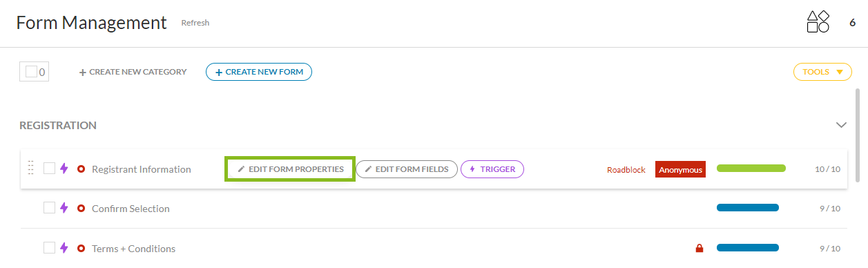868x268 pixels.
Task: Toggle the select-all checkbox showing 0
Action: 32,71
